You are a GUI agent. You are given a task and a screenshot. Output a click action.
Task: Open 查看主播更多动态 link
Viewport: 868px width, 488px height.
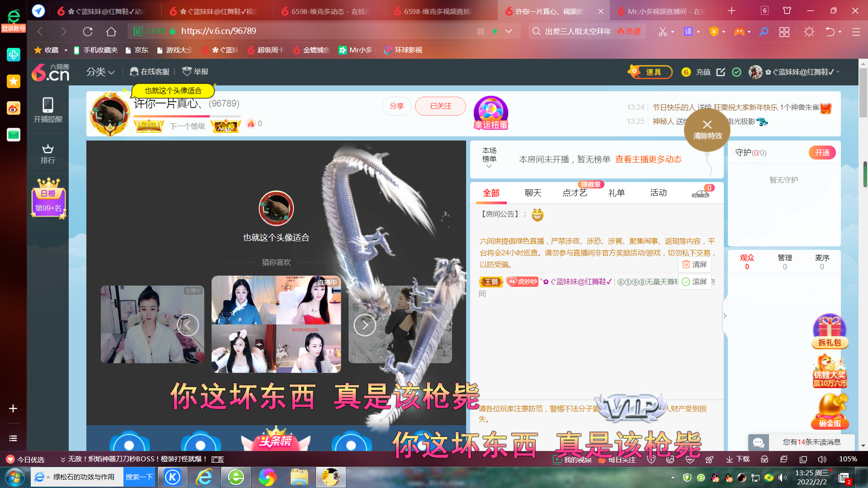coord(648,160)
